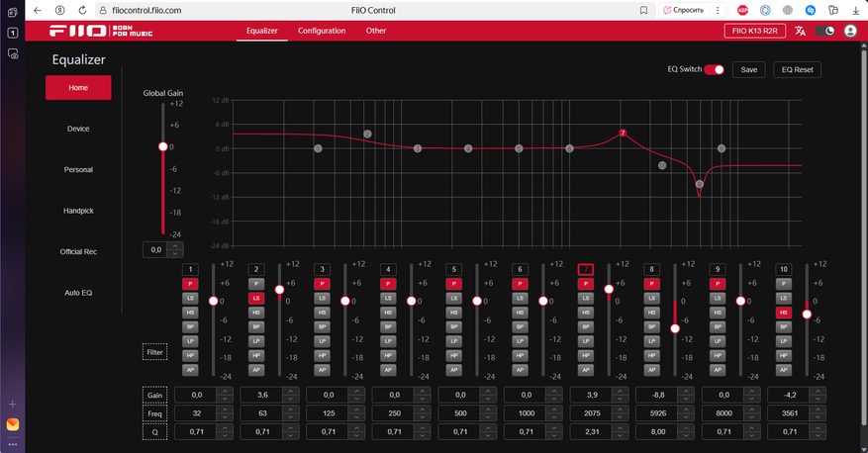Viewport: 868px width, 453px height.
Task: Open the FIIO K13 R2R device selector
Action: (x=755, y=31)
